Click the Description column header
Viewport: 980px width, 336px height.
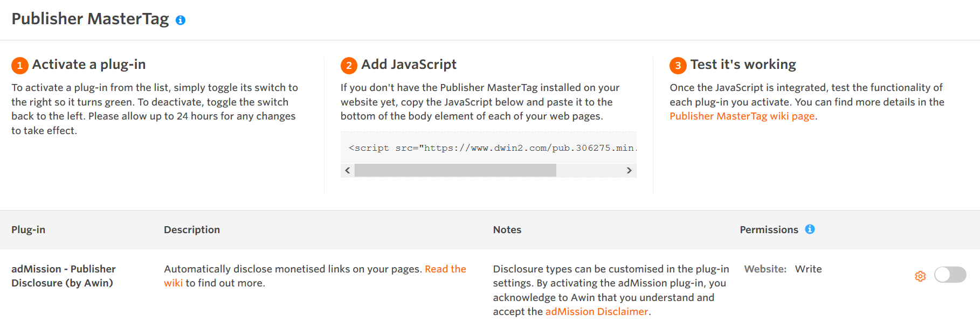coord(192,230)
